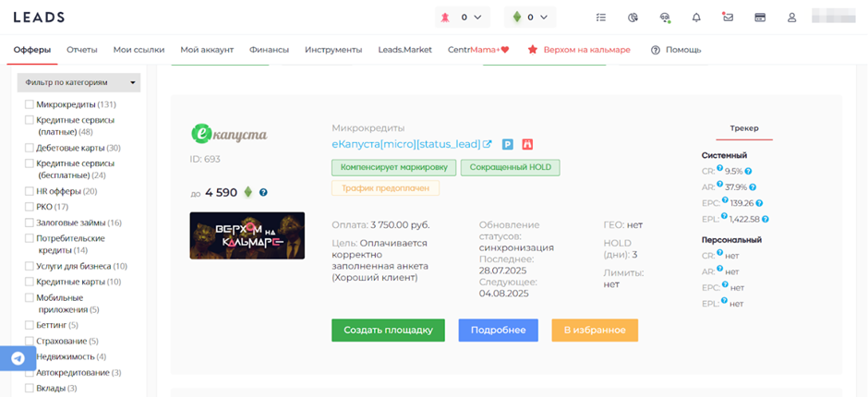The height and width of the screenshot is (397, 868).
Task: Open the Помощь help link
Action: [676, 50]
